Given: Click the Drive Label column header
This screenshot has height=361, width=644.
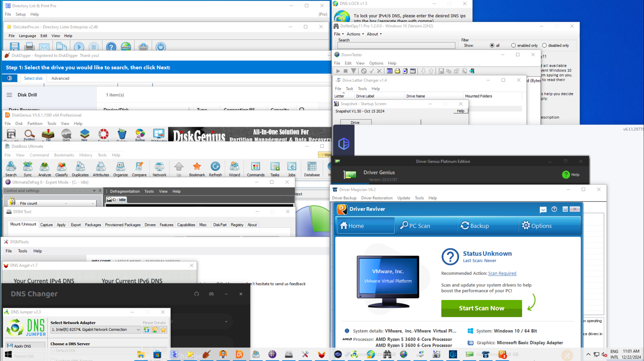Looking at the screenshot, I should point(379,96).
